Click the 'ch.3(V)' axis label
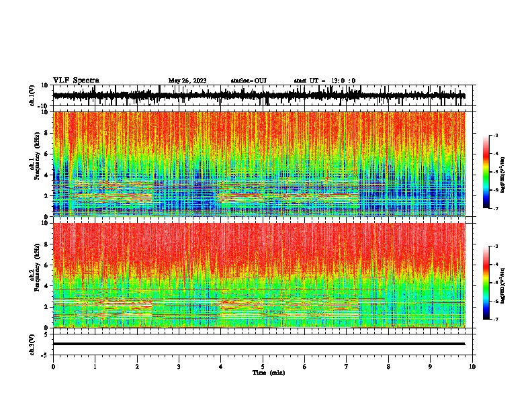This screenshot has width=532, height=411. (32, 345)
